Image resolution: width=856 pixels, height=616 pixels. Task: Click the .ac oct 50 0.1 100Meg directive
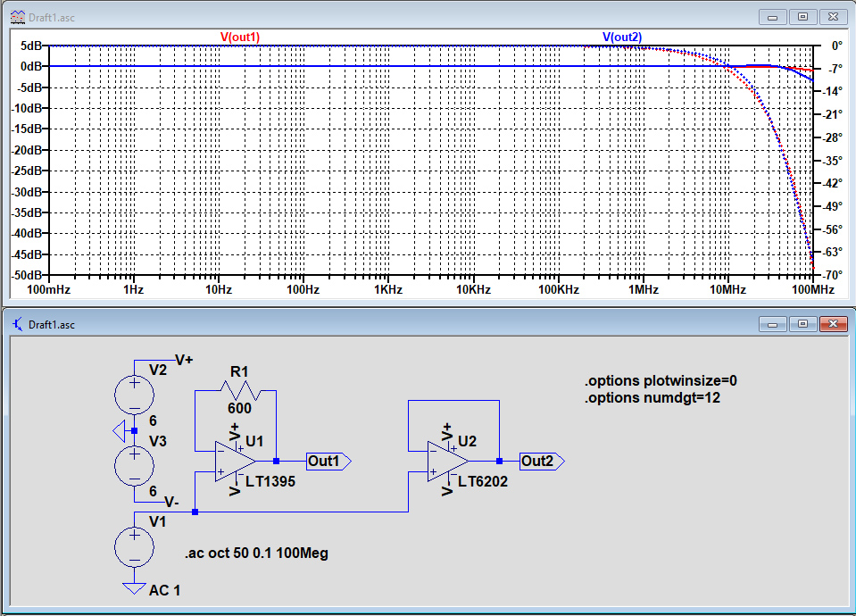[256, 554]
